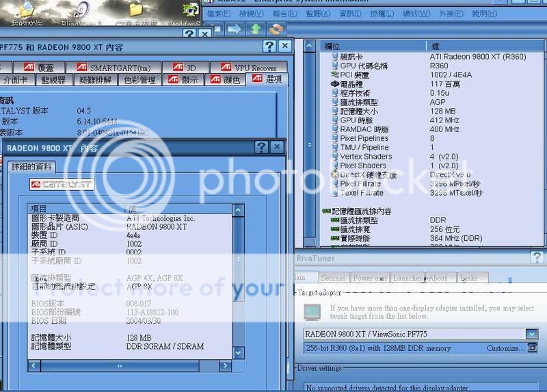
Task: Switch to the 色彩管理 tab
Action: pyautogui.click(x=140, y=80)
